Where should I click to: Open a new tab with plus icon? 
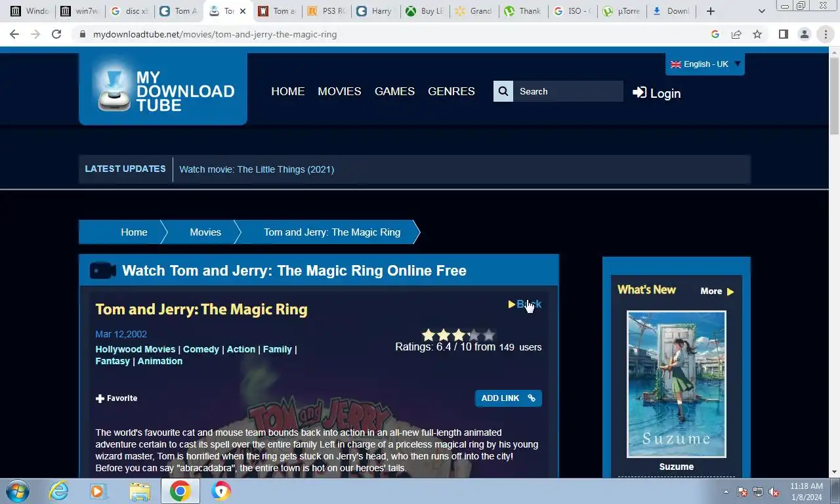710,11
